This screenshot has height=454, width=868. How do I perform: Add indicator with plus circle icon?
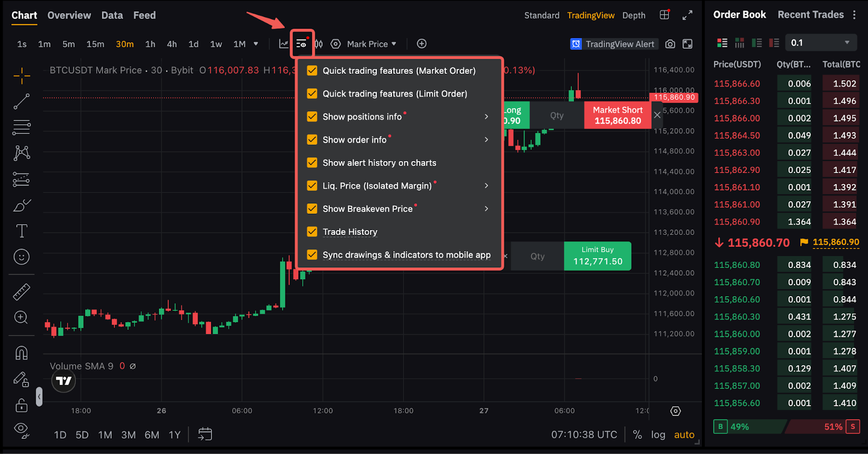422,44
